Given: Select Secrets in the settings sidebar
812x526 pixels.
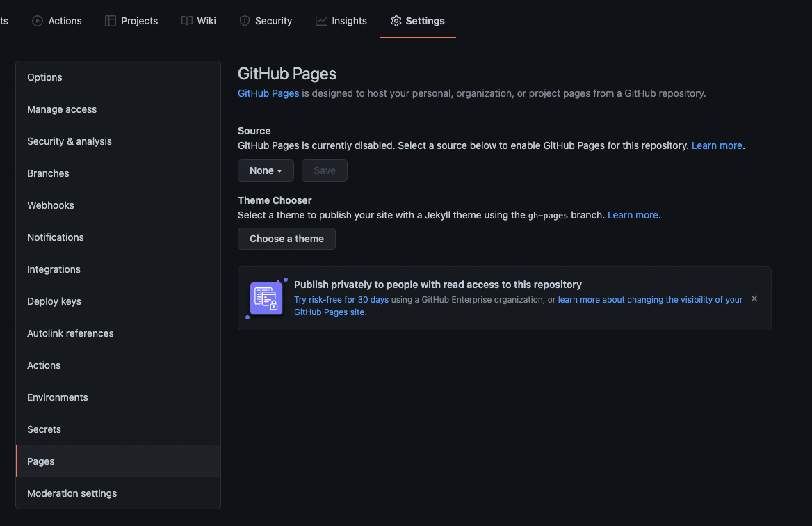Looking at the screenshot, I should [44, 429].
